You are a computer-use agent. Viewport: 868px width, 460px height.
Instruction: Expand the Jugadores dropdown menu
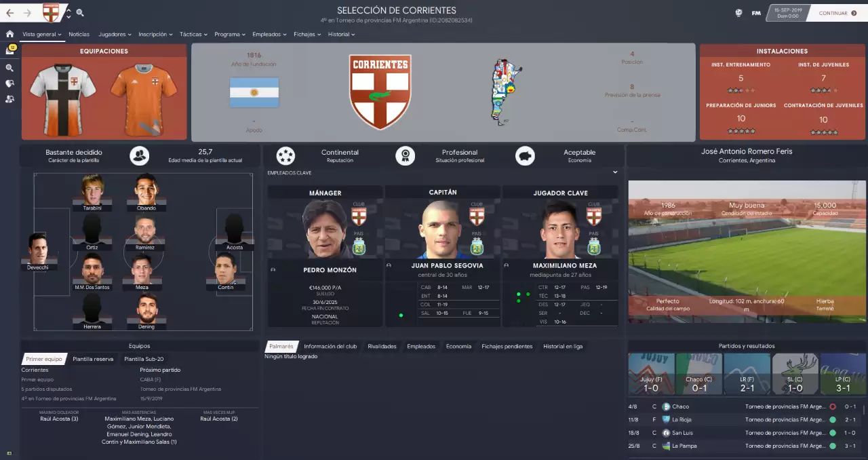point(115,34)
